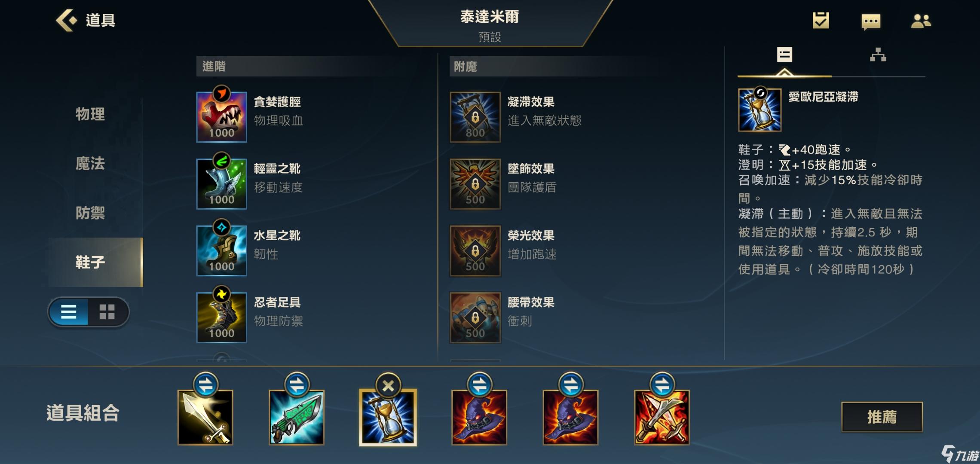This screenshot has width=980, height=464.
Task: Select the 輕靈之靴 boots icon
Action: coord(221,184)
